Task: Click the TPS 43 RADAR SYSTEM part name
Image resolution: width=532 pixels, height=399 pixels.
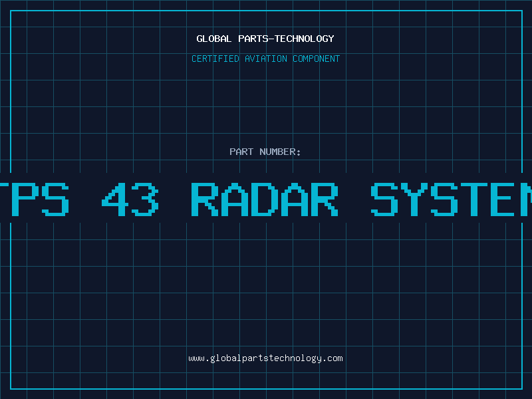Action: coord(266,199)
